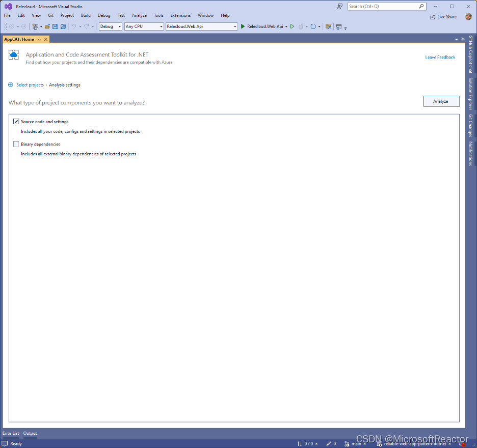
Task: Open the Error List tab
Action: (11, 433)
